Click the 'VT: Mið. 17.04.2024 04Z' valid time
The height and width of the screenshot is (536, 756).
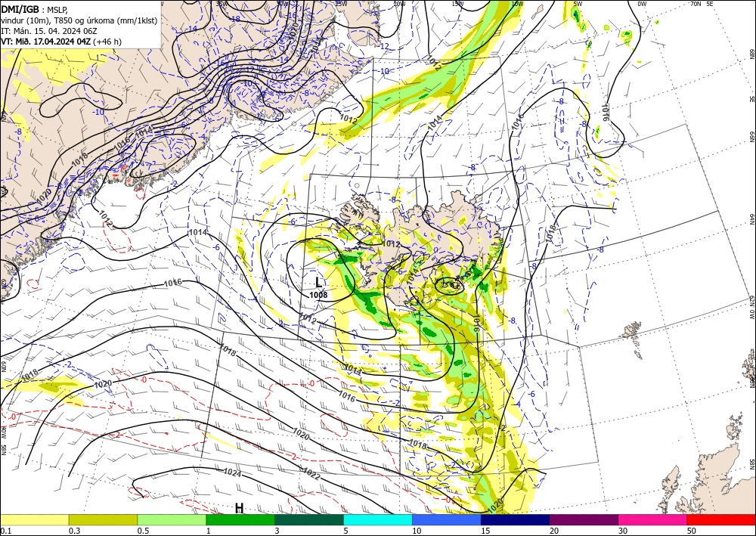point(46,42)
